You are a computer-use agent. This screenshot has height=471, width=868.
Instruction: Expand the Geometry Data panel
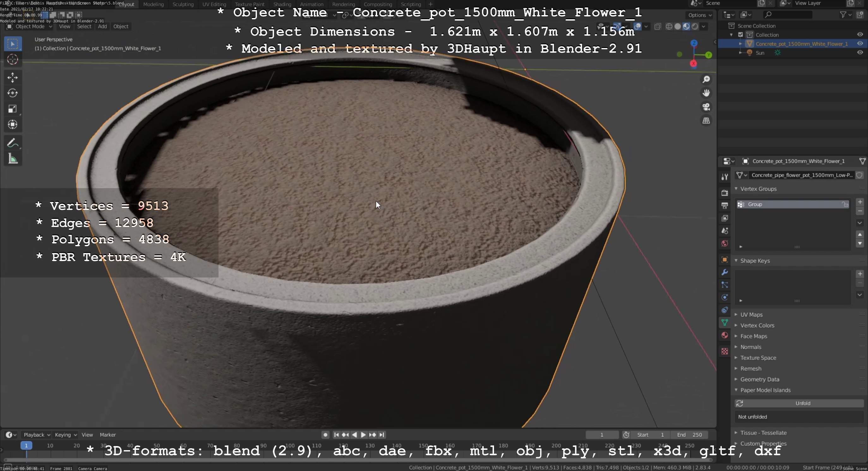(736, 379)
